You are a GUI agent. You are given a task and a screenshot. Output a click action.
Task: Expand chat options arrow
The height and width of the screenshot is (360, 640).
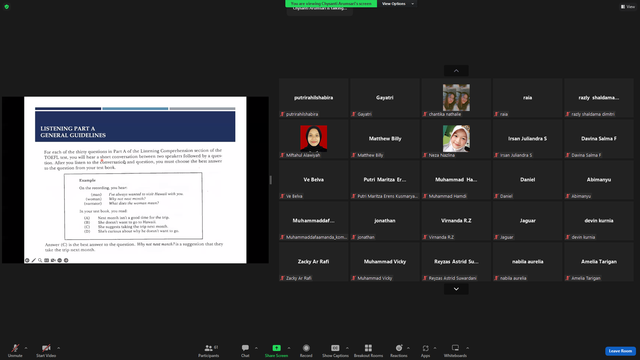256,348
